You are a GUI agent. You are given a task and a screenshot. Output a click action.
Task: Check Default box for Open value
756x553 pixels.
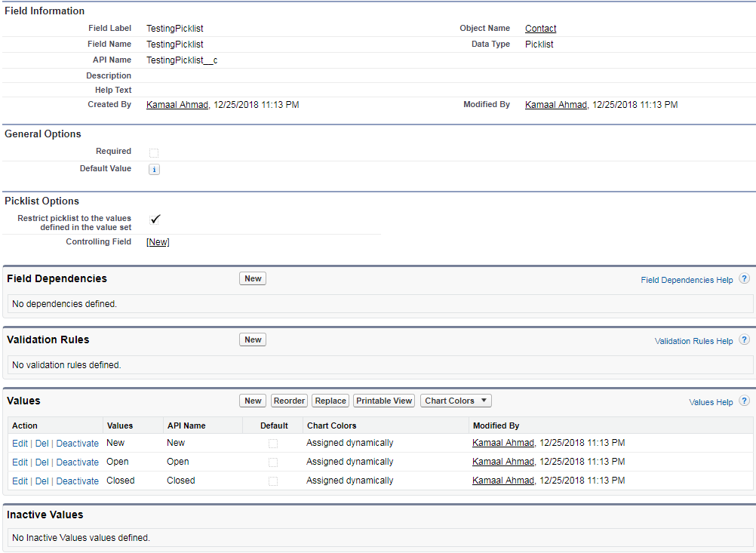[273, 462]
